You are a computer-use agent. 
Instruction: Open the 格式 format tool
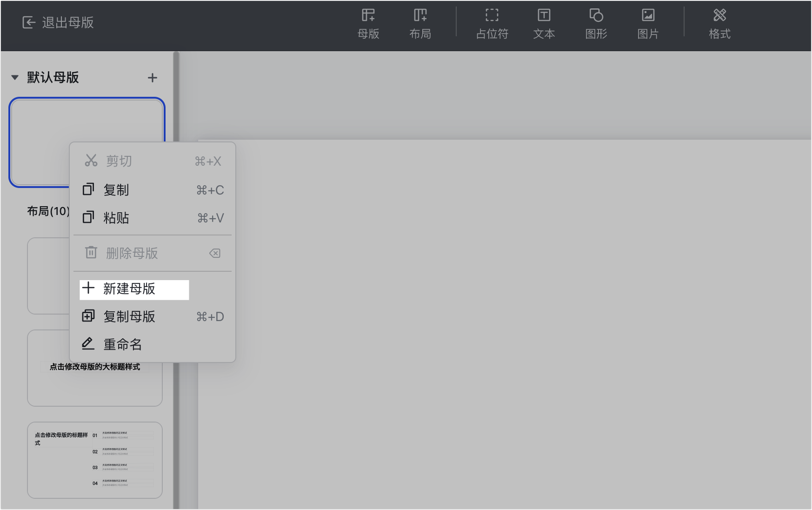[719, 24]
